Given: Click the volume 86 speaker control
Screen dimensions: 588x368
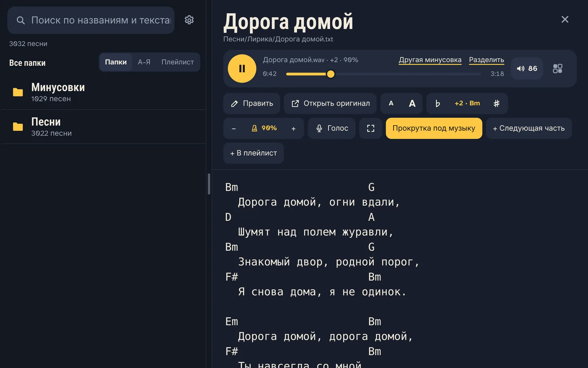Looking at the screenshot, I should coord(527,68).
